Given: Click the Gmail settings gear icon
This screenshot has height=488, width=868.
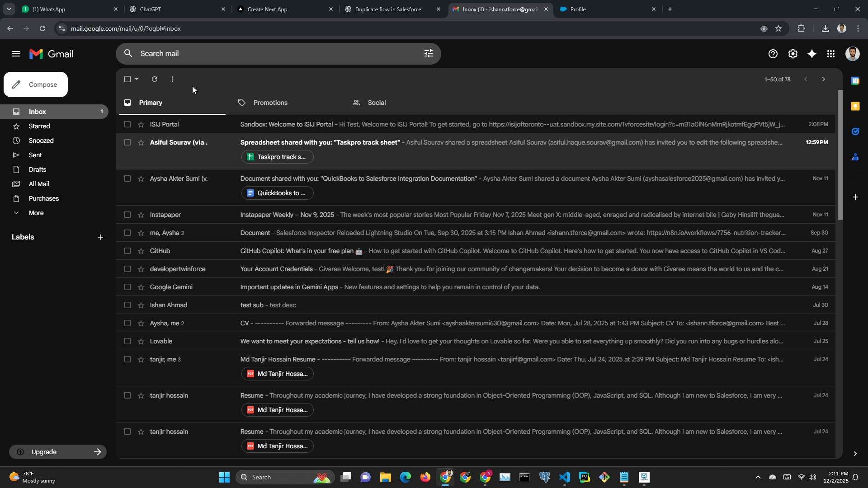Looking at the screenshot, I should [793, 54].
